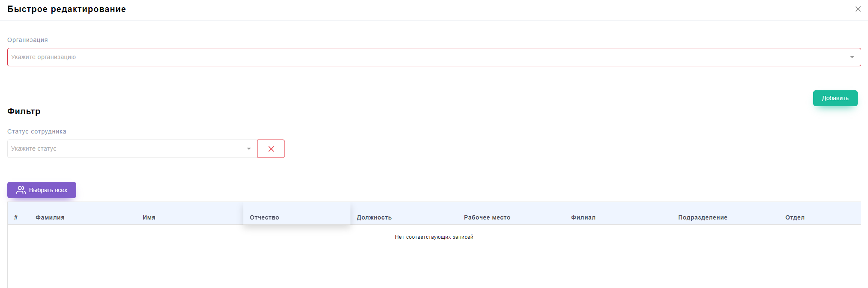
Task: Click the highlighted Отчество column header
Action: pyautogui.click(x=264, y=217)
